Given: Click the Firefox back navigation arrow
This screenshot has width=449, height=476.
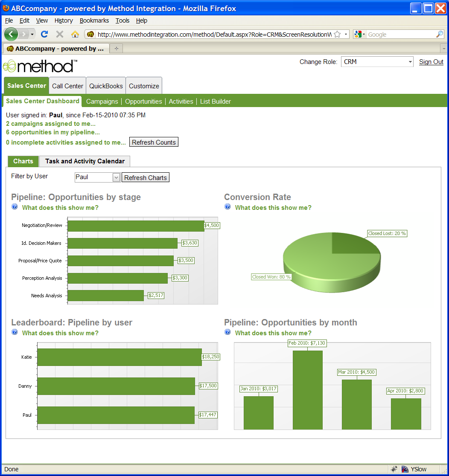Looking at the screenshot, I should click(11, 34).
